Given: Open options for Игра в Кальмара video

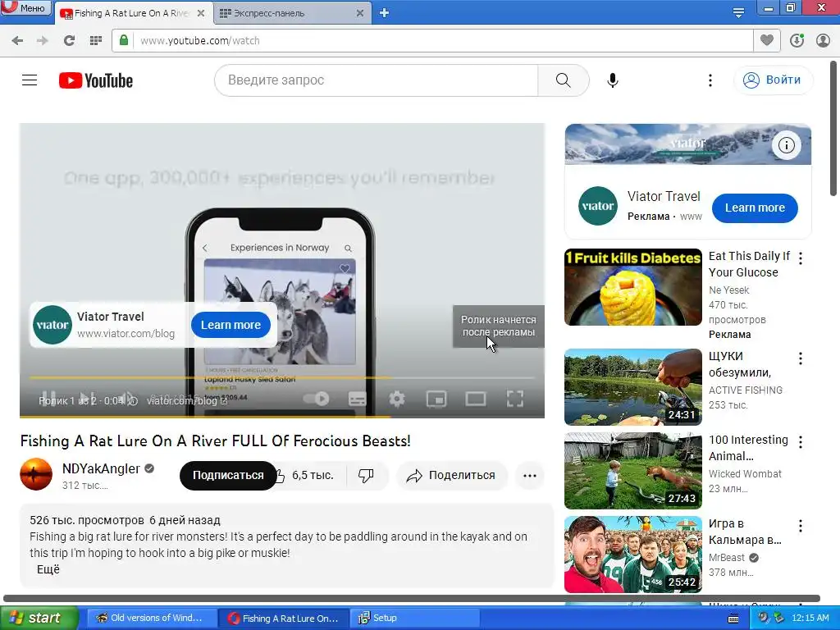Looking at the screenshot, I should click(801, 526).
